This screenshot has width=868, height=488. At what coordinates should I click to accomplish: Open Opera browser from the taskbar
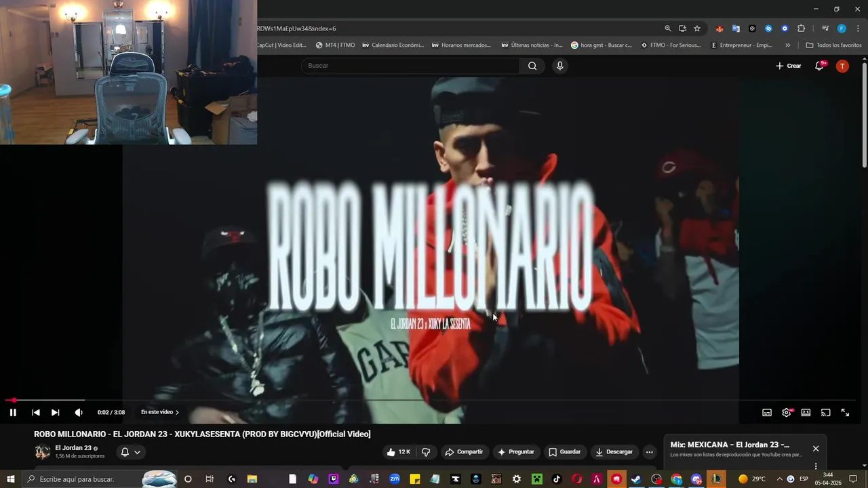click(577, 479)
